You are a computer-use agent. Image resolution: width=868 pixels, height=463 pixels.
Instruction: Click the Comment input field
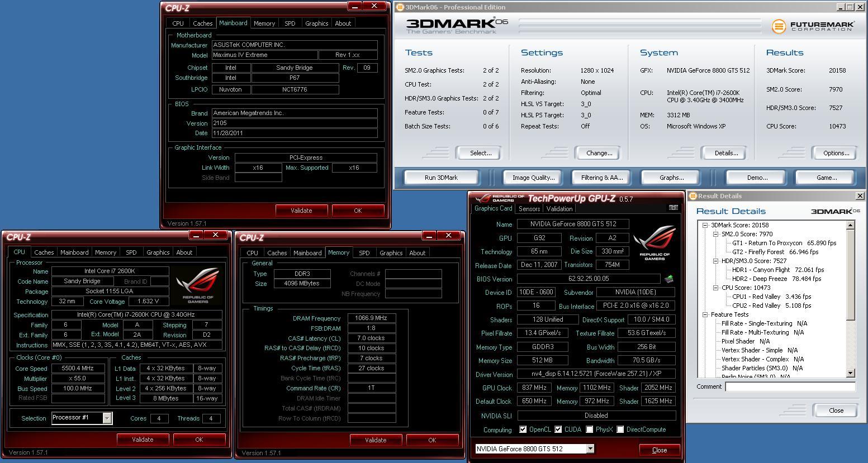pyautogui.click(x=790, y=386)
